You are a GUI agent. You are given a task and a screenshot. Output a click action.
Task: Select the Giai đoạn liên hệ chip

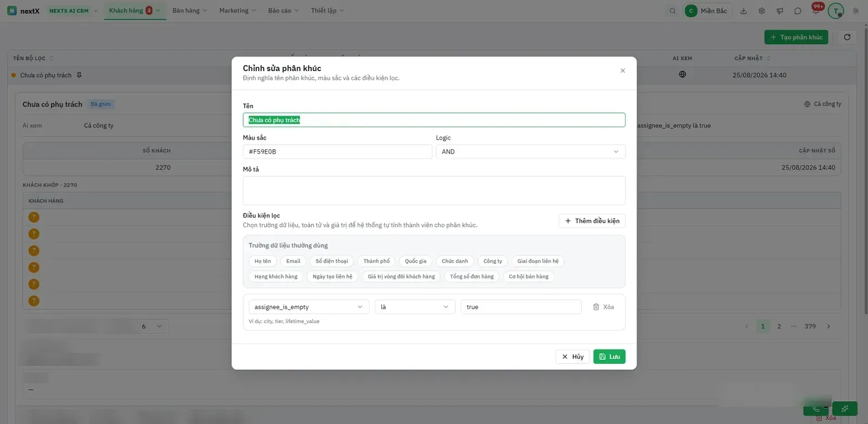(538, 261)
